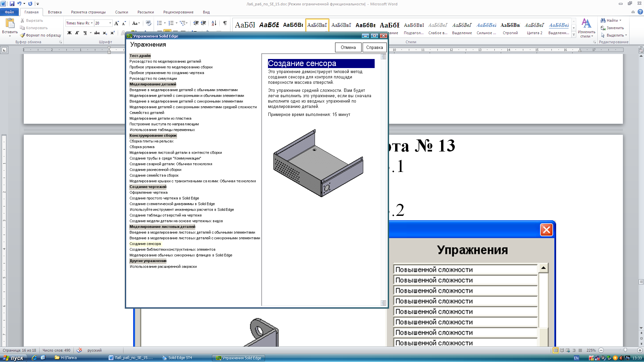Switch to Full Screen Reading view icon
Viewport: 644px width, 362px height.
(562, 350)
